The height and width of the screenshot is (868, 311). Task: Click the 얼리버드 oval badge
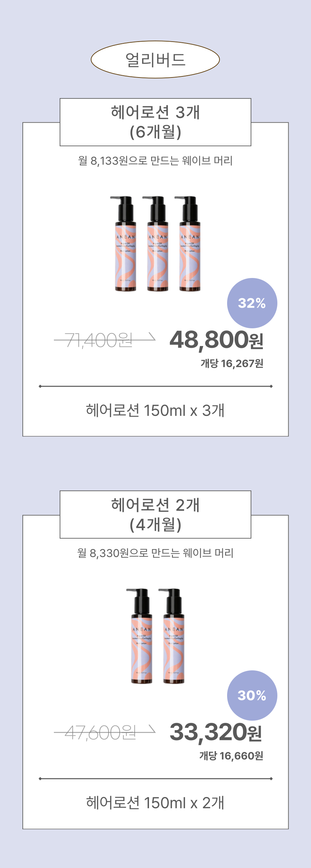tap(155, 60)
